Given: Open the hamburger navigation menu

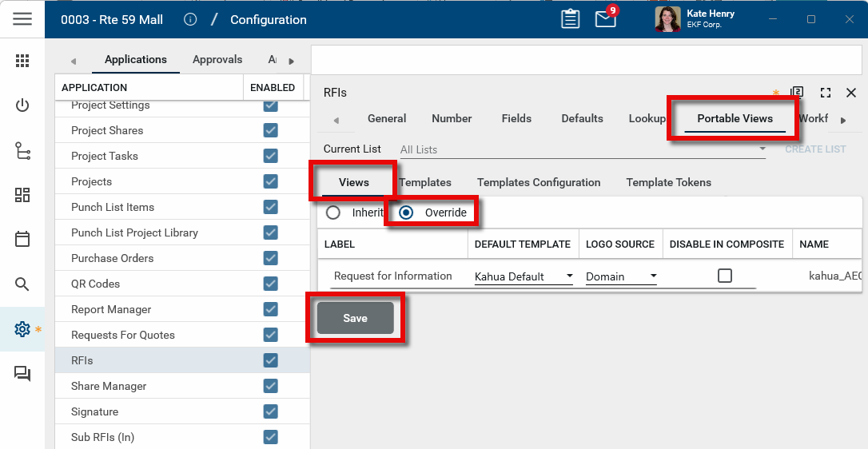Looking at the screenshot, I should click(22, 19).
